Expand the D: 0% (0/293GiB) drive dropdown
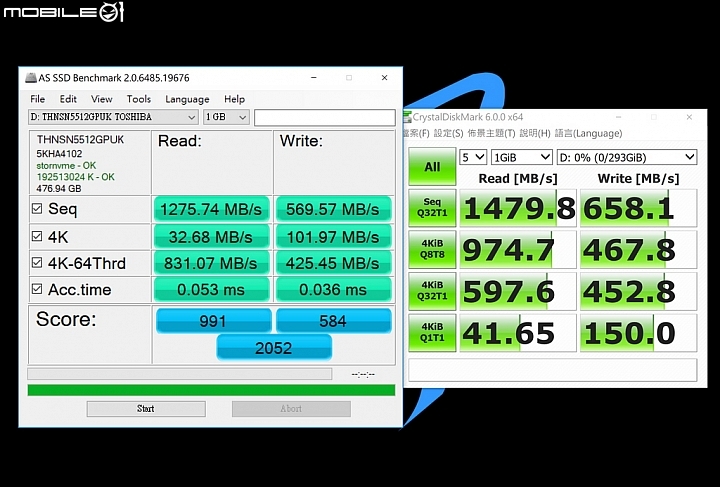The height and width of the screenshot is (487, 720). click(x=627, y=157)
